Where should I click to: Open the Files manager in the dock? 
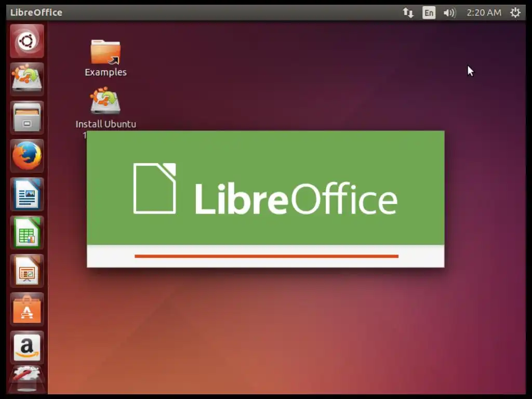27,118
